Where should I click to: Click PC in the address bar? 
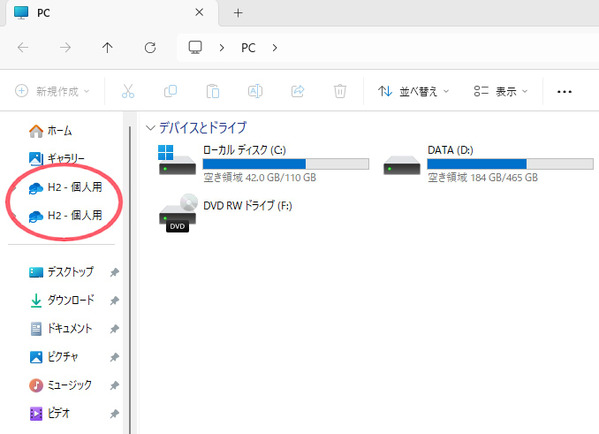click(248, 48)
